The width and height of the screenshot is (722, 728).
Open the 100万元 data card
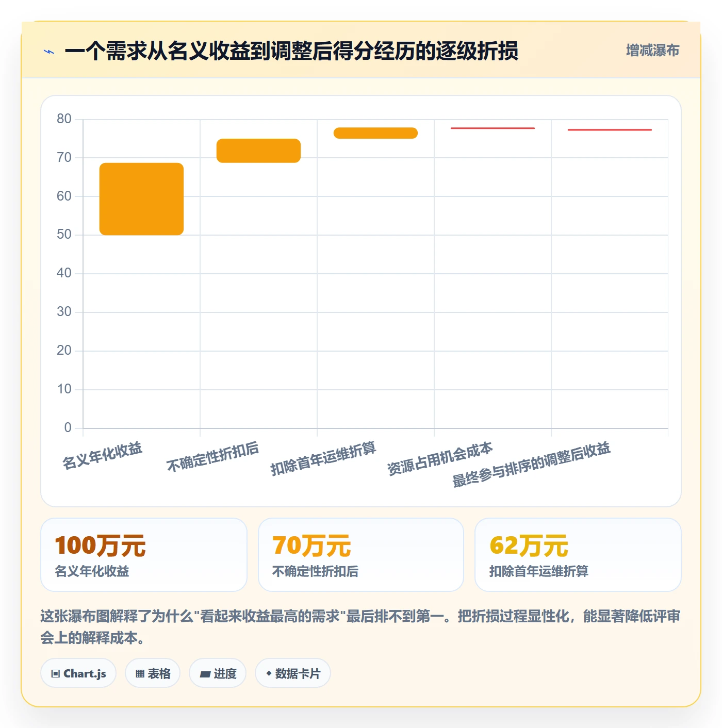click(x=144, y=555)
